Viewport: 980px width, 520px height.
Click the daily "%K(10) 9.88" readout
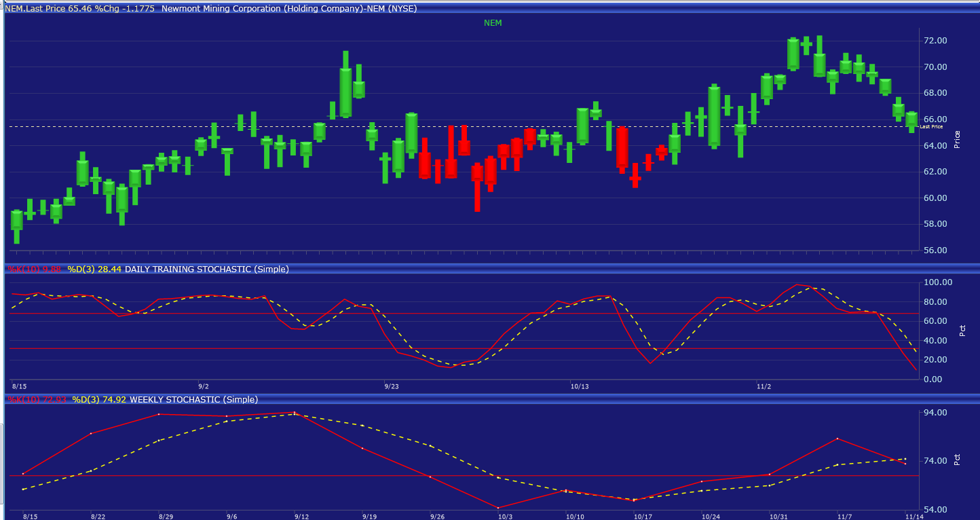tap(34, 270)
